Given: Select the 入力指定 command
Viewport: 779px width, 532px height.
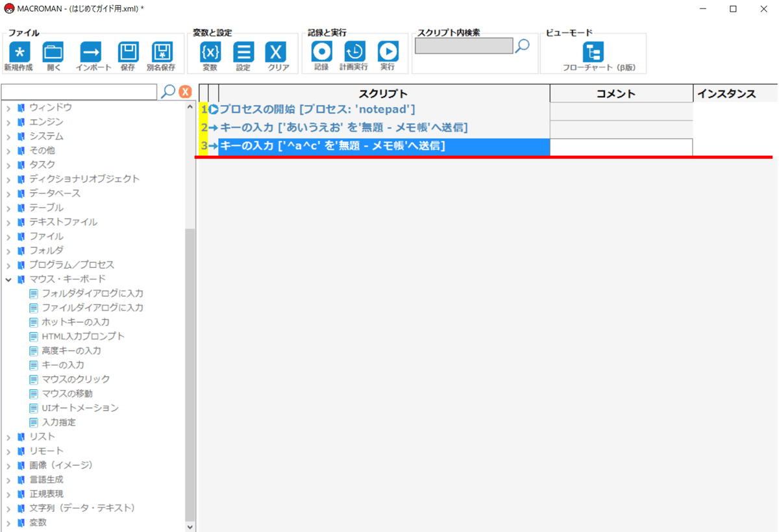Looking at the screenshot, I should tap(58, 422).
